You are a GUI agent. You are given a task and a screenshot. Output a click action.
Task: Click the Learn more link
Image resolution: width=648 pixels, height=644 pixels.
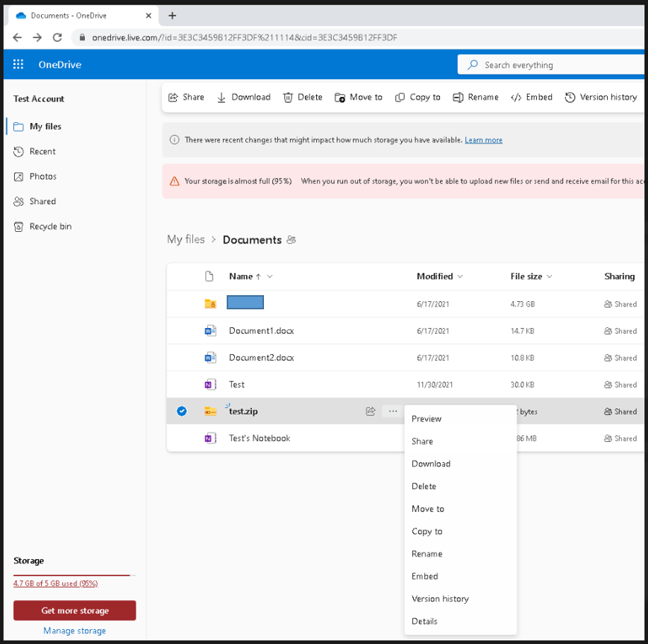(483, 140)
